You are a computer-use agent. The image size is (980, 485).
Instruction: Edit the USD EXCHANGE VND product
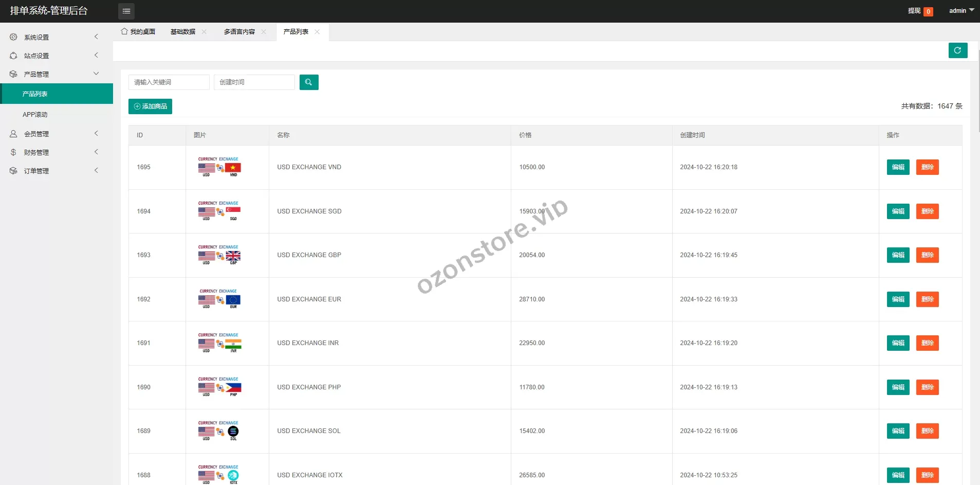point(898,167)
